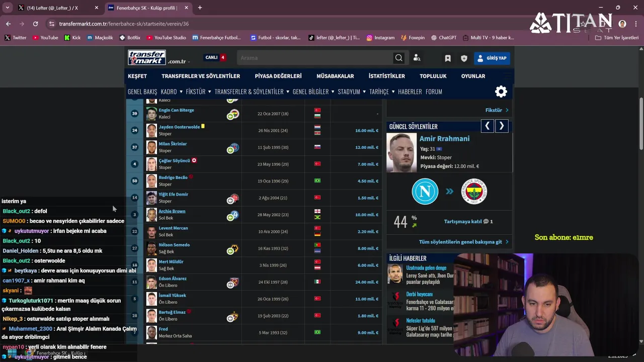Open Tüm Yer İşaretleri bookmarks folder
Image resolution: width=644 pixels, height=362 pixels.
(x=617, y=38)
